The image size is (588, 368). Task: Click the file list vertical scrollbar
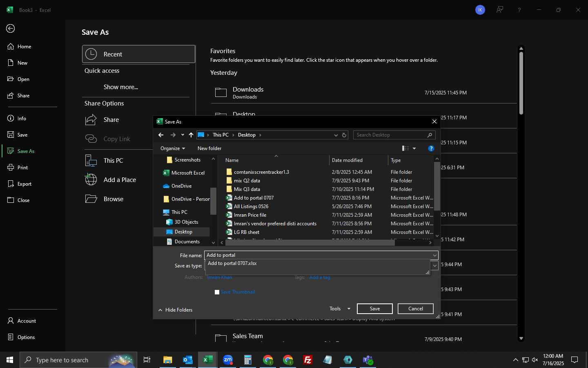437,186
